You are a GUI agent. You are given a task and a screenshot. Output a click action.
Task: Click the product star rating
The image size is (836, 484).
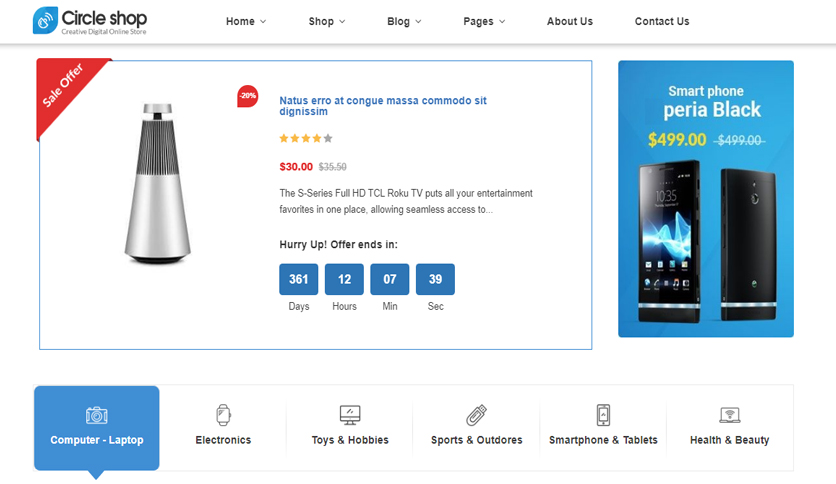pyautogui.click(x=306, y=139)
